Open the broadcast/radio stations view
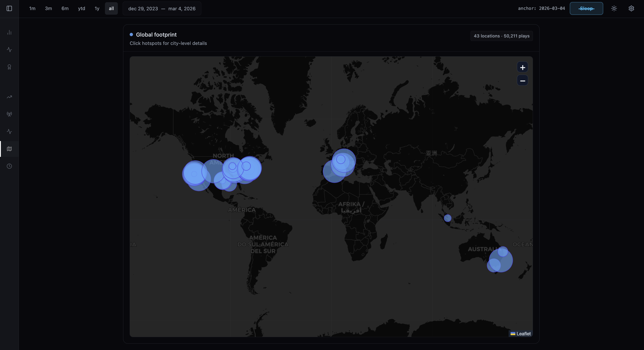The width and height of the screenshot is (644, 350). coord(9,114)
